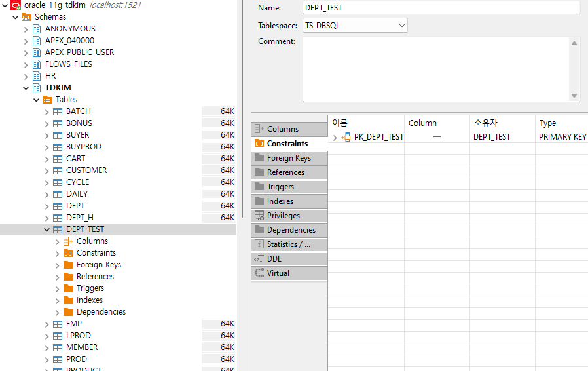Click the Foreign Keys folder icon in tree

coord(68,265)
